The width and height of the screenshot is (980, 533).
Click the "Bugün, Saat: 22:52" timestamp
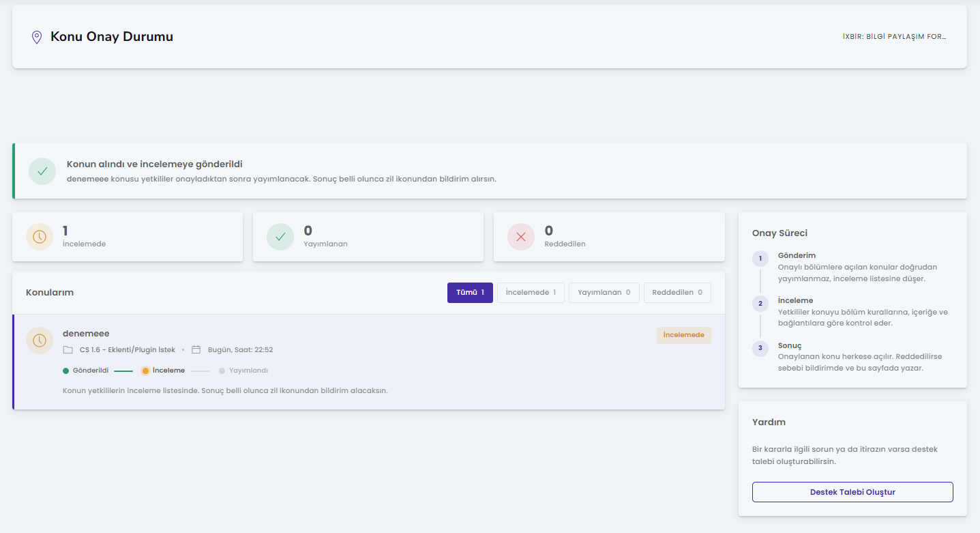241,350
